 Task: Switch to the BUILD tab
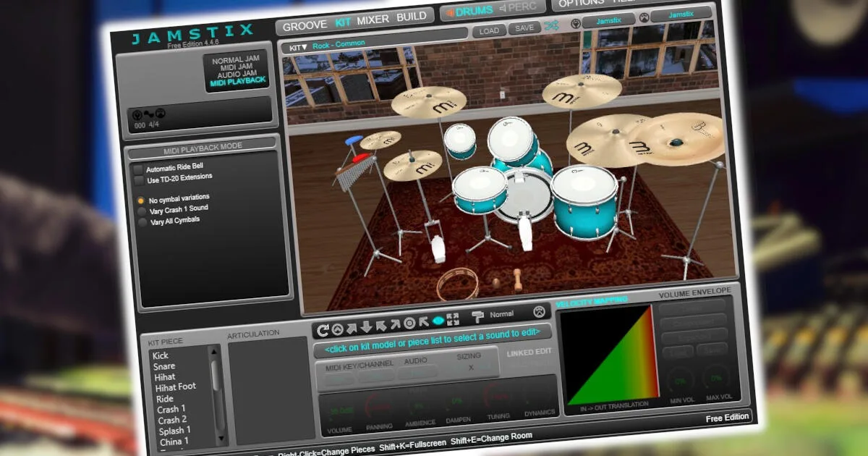click(412, 17)
